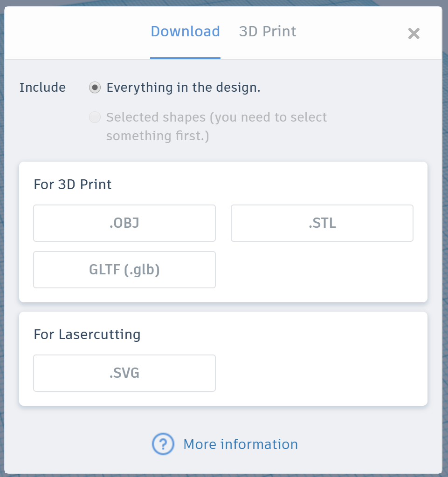Image resolution: width=448 pixels, height=477 pixels.
Task: Pick STL format for 3D printing
Action: [x=322, y=223]
